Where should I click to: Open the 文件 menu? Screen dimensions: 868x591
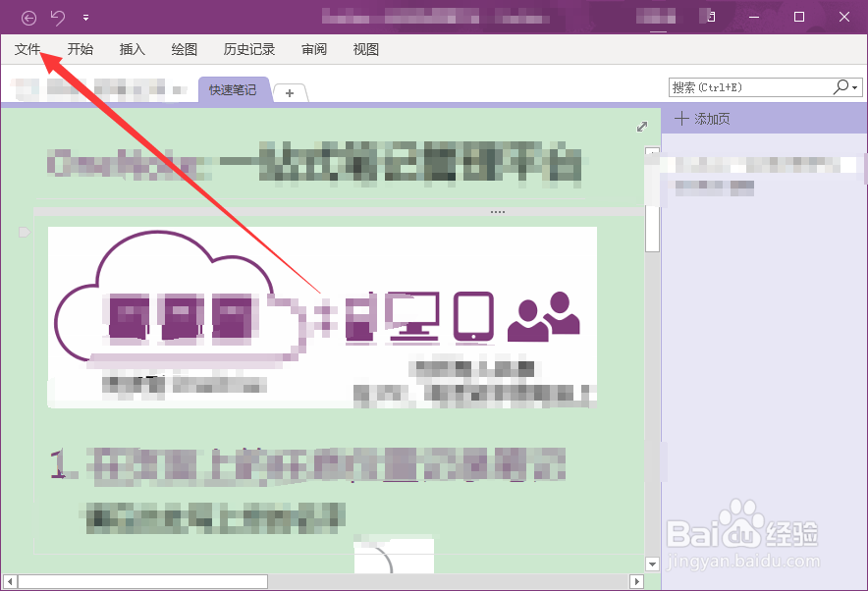[x=27, y=49]
